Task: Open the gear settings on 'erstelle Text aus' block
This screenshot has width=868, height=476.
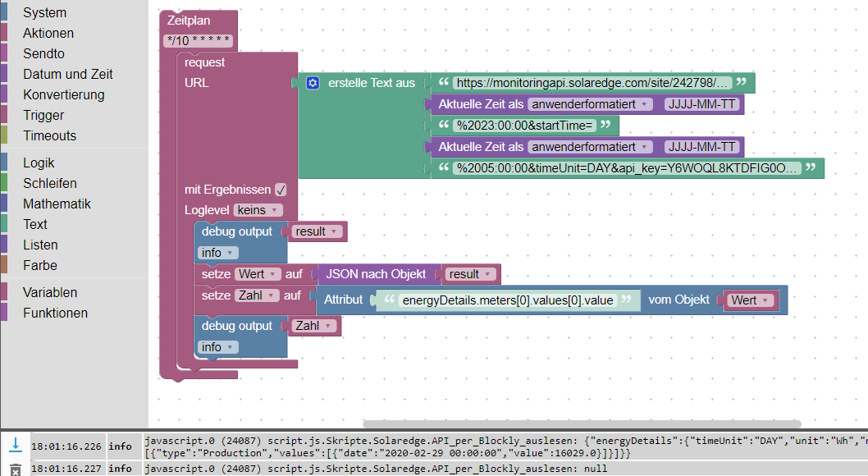Action: [x=313, y=83]
